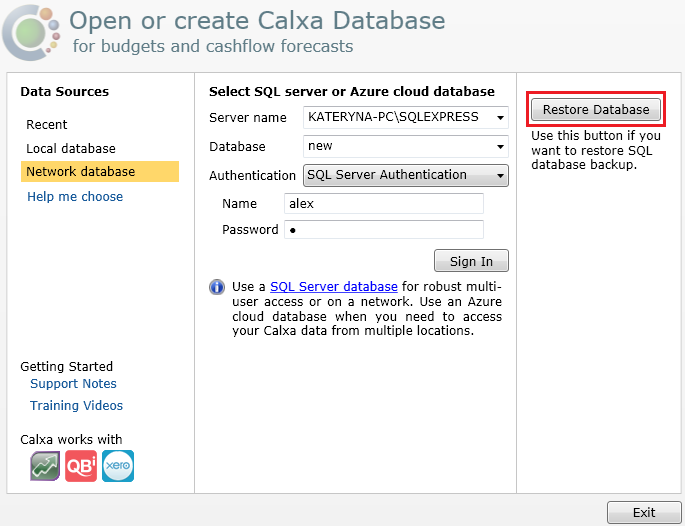Click 'Open or create Calxa Database' title
685x526 pixels.
(257, 21)
